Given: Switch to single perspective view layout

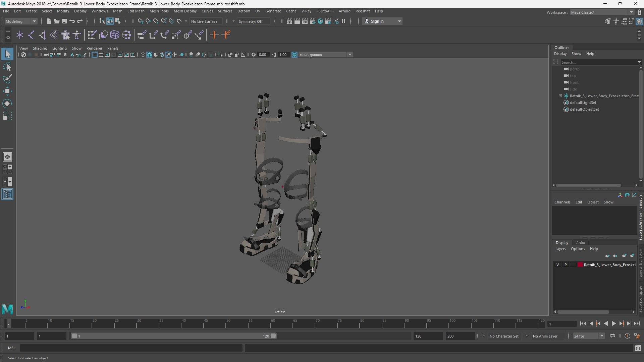Looking at the screenshot, I should point(7,157).
